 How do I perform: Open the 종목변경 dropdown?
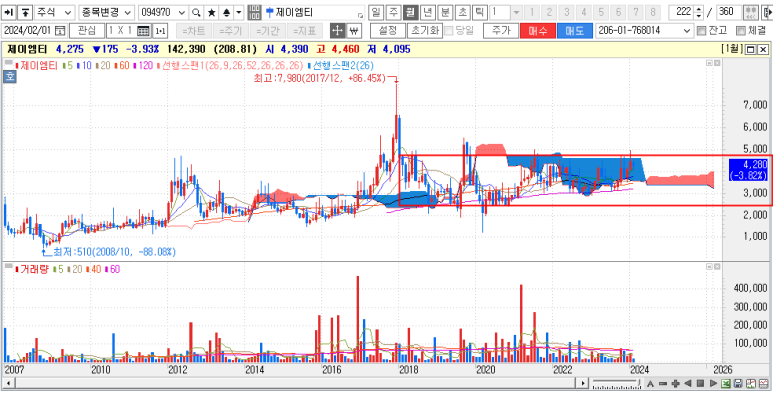(x=127, y=12)
